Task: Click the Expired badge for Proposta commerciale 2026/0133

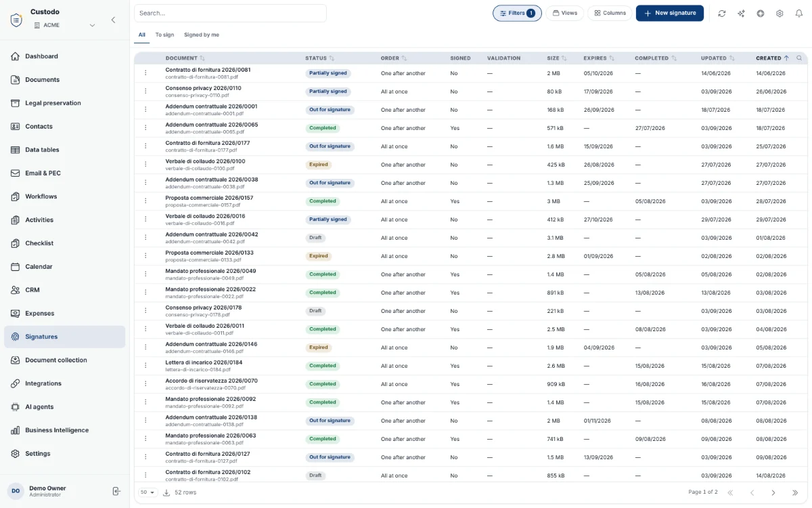Action: coord(318,256)
